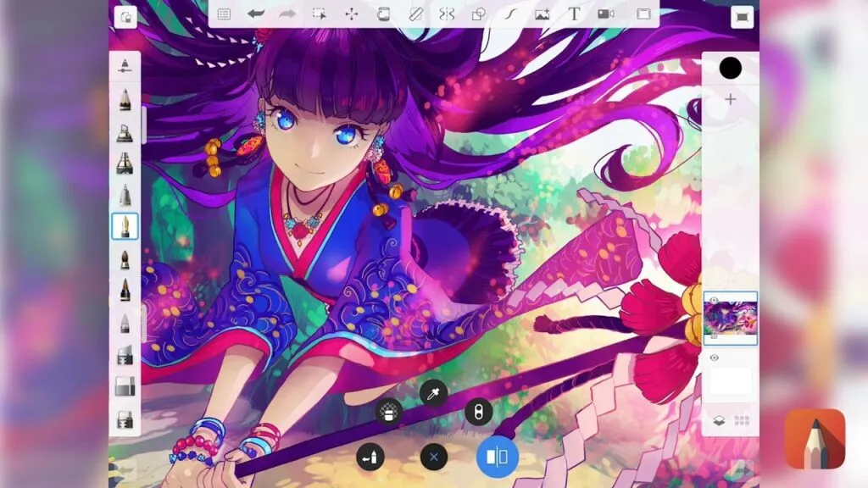Open the black color puck swatch
868x488 pixels.
coord(730,68)
